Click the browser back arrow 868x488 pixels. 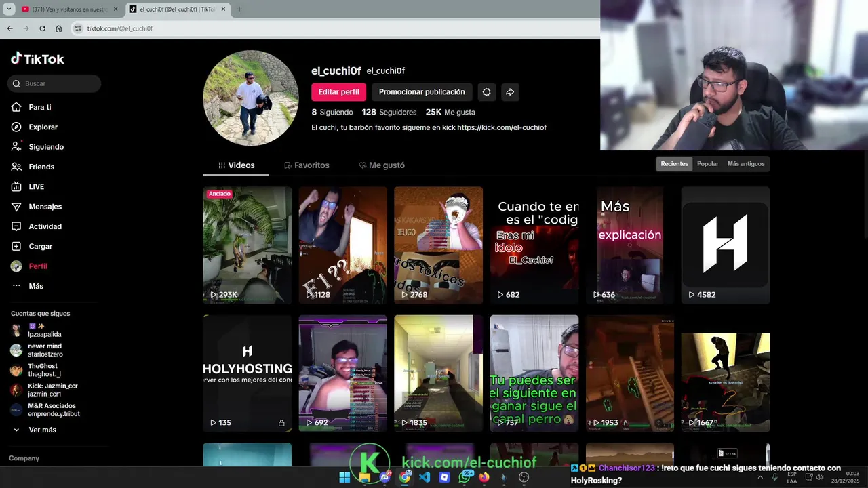(x=9, y=28)
